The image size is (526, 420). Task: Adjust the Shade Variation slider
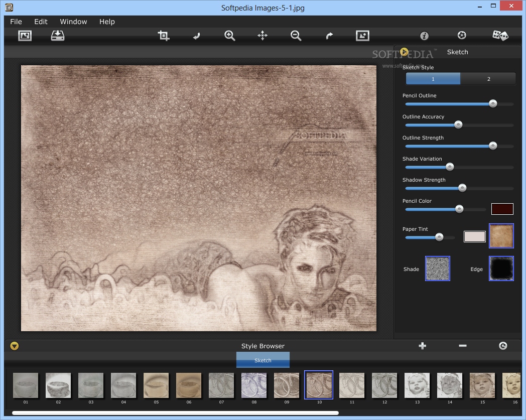[x=450, y=167]
